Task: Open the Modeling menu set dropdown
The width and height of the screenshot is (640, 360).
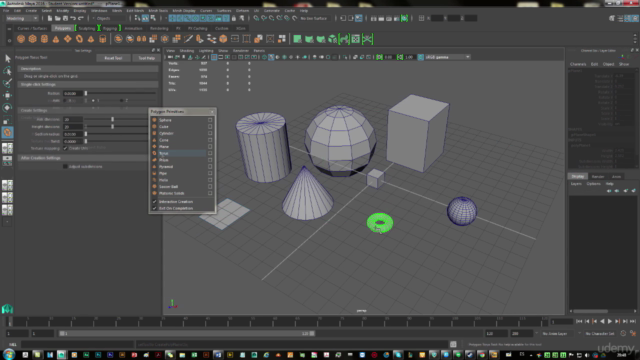Action: click(22, 18)
